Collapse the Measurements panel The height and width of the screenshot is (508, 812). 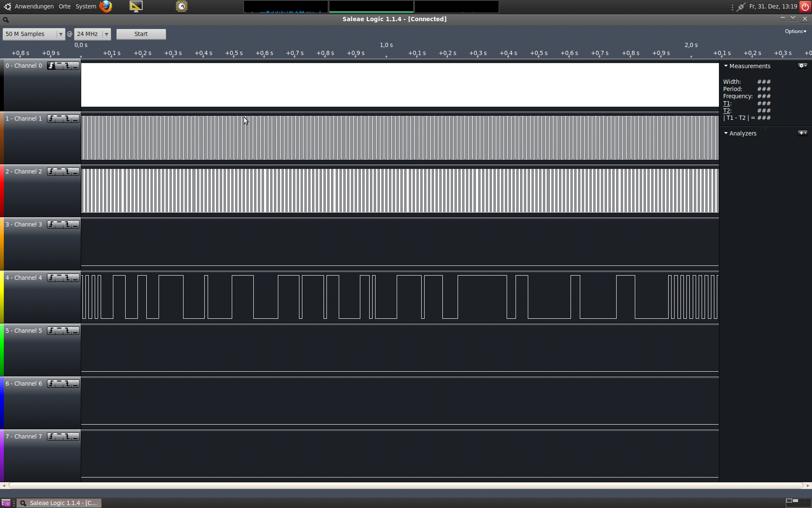click(726, 66)
